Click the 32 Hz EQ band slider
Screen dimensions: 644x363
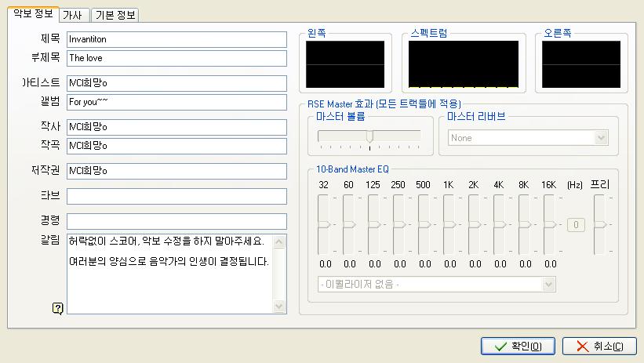pos(323,224)
